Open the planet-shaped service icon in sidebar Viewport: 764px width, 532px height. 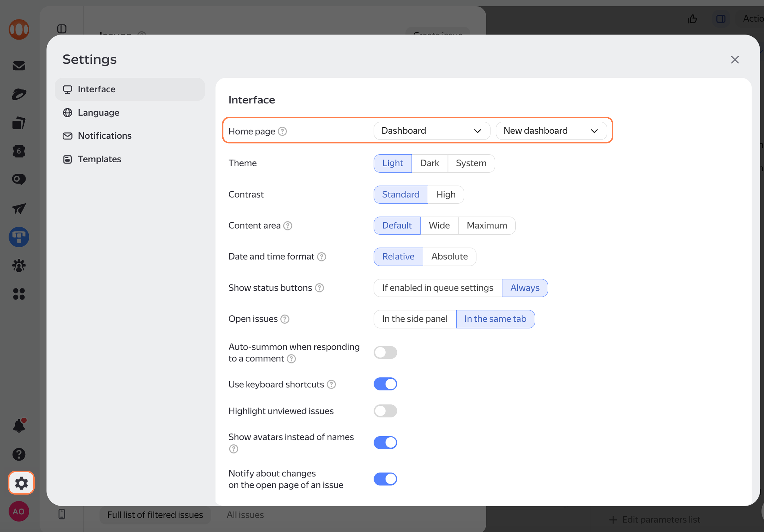tap(19, 94)
